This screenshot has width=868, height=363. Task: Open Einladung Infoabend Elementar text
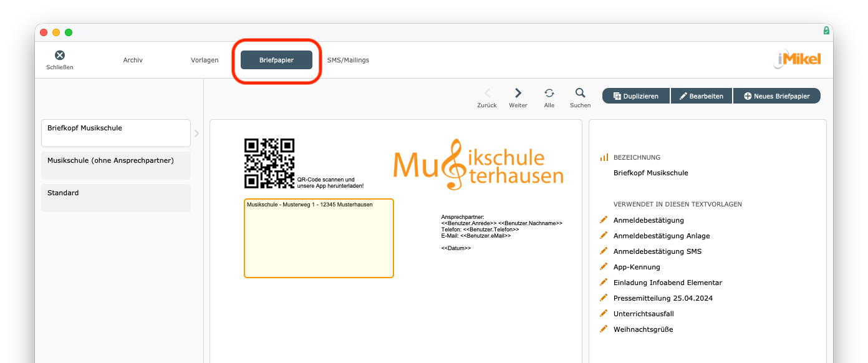click(668, 283)
